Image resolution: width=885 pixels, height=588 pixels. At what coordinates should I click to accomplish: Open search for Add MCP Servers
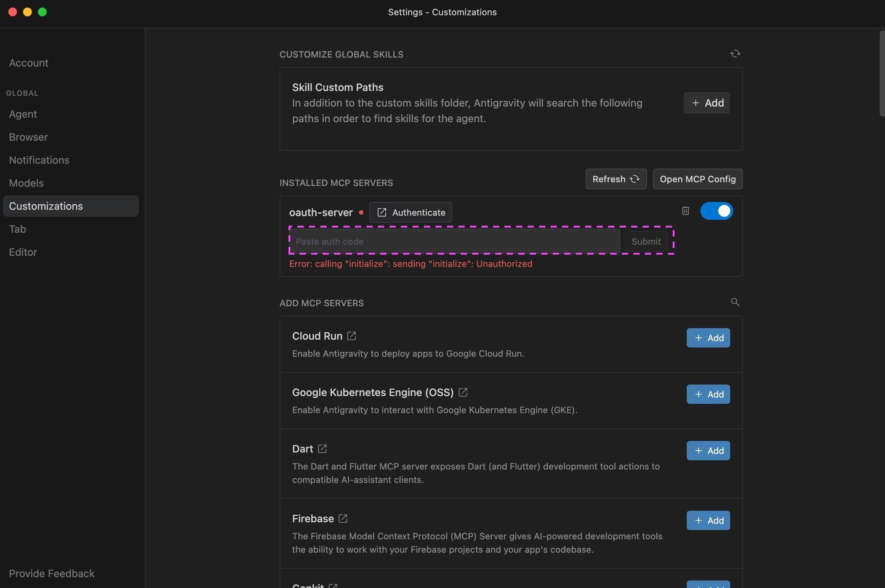pos(735,302)
